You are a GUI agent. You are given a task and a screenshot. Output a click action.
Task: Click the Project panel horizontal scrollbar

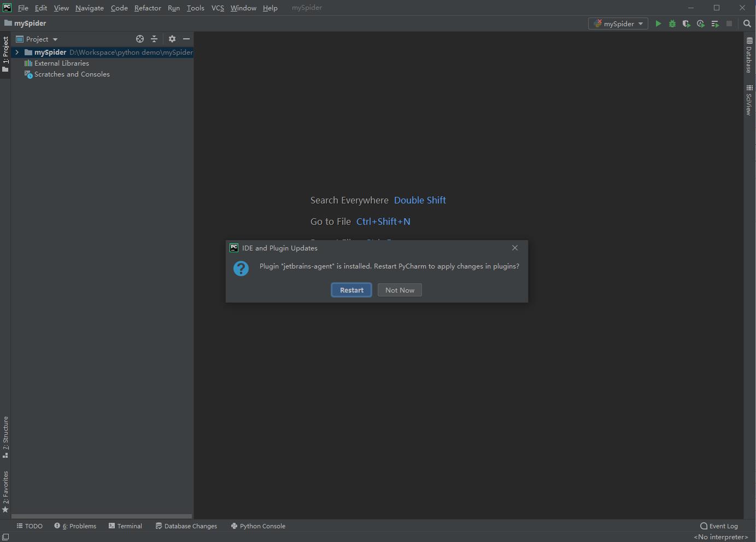point(102,516)
